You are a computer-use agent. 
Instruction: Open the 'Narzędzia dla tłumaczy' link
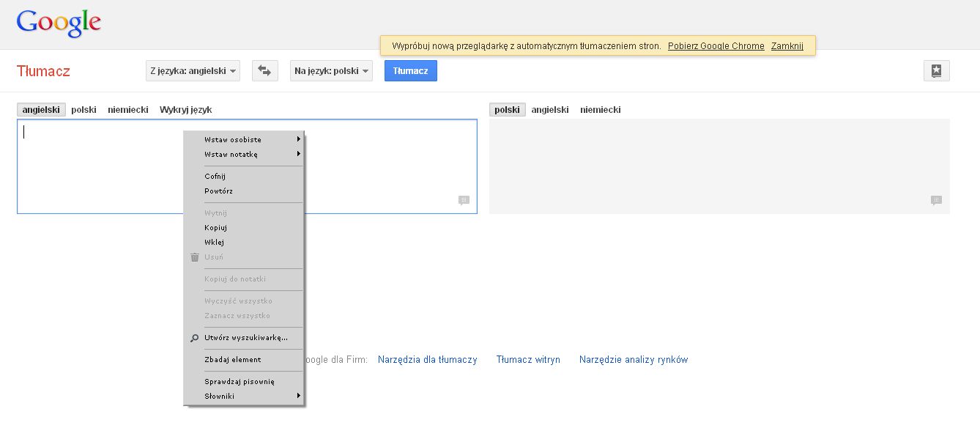[x=428, y=360]
